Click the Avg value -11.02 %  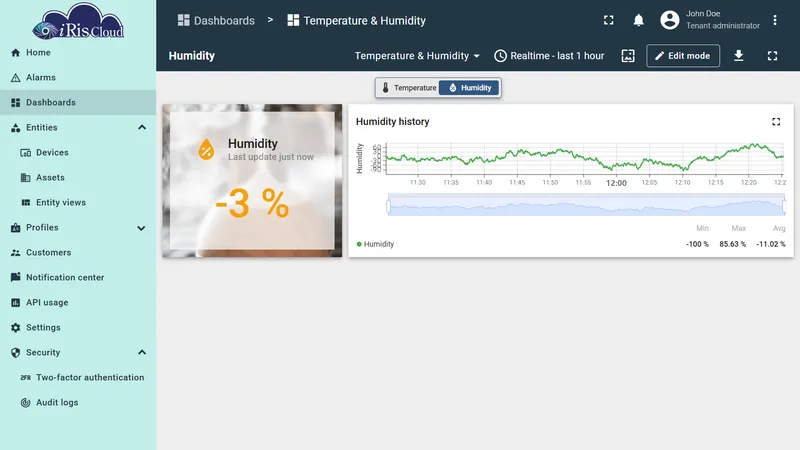(x=770, y=244)
